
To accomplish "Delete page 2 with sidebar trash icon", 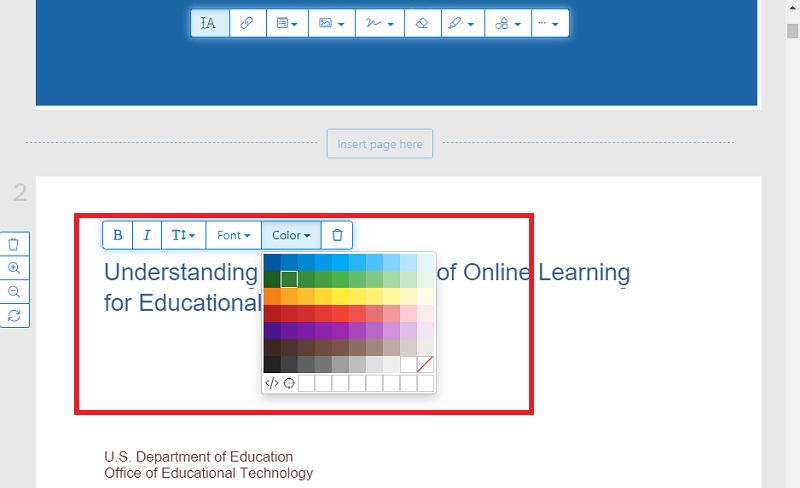I will [x=14, y=244].
